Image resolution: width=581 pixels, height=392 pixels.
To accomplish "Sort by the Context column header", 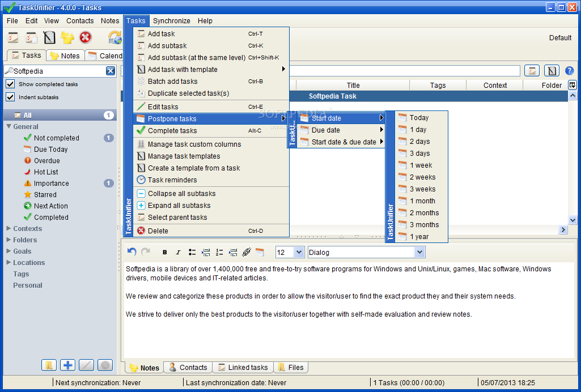I will pyautogui.click(x=495, y=85).
